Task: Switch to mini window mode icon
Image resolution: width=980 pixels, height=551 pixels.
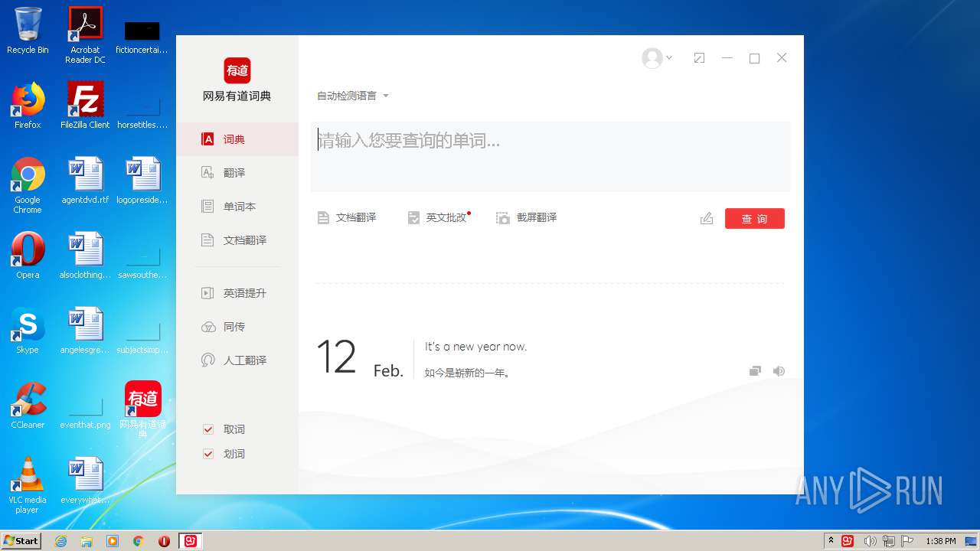Action: click(699, 58)
